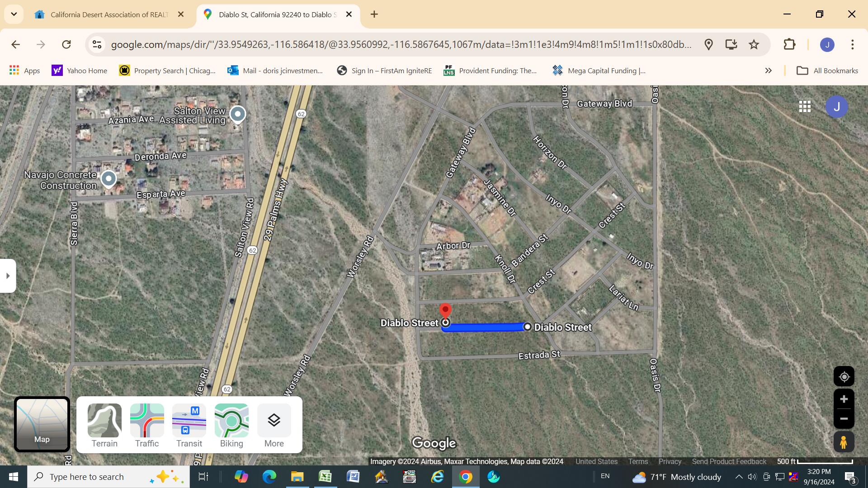Switch to the default Map view thumbnail
Image resolution: width=868 pixels, height=488 pixels.
coord(42,424)
